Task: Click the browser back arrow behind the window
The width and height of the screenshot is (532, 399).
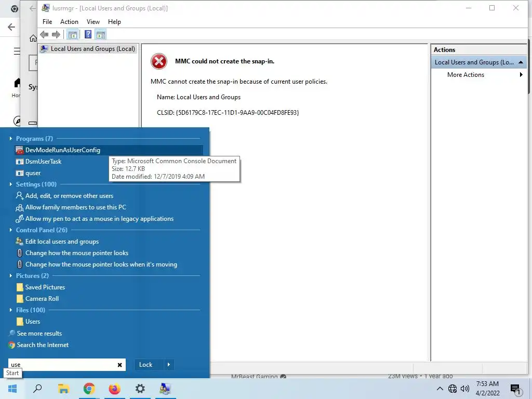Action: pos(11,27)
